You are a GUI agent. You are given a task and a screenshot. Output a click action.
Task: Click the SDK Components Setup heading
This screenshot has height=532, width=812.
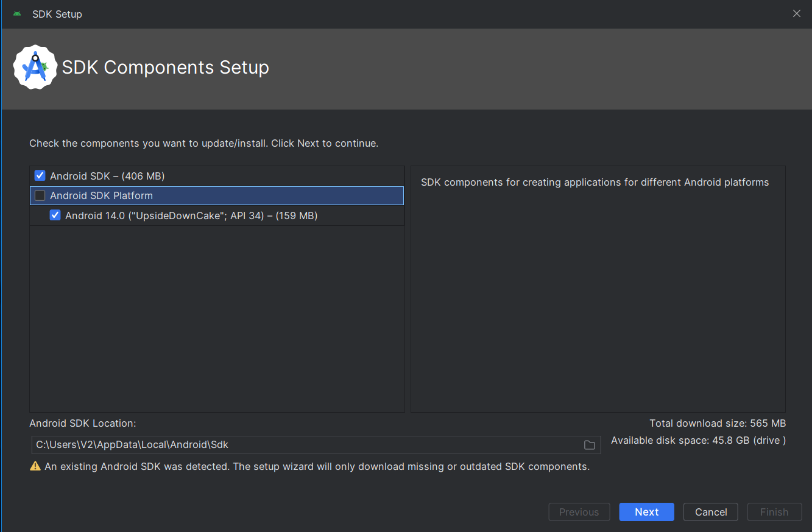[x=166, y=67]
